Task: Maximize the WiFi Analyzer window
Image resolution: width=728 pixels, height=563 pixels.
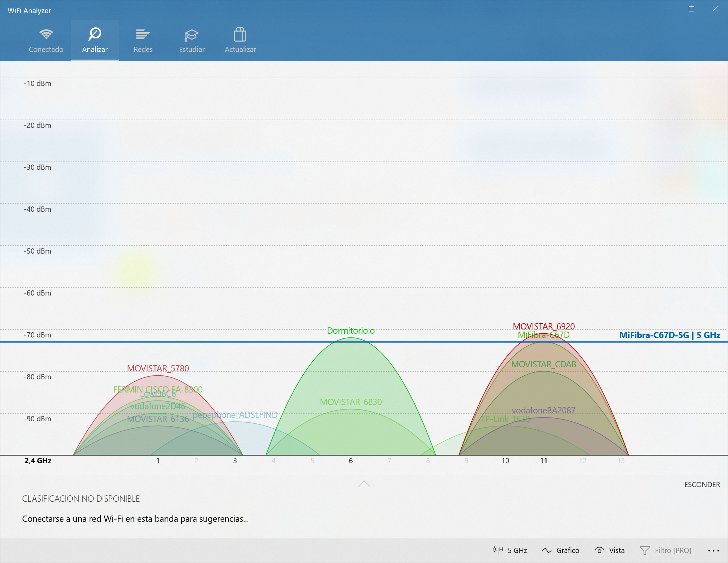Action: [691, 9]
